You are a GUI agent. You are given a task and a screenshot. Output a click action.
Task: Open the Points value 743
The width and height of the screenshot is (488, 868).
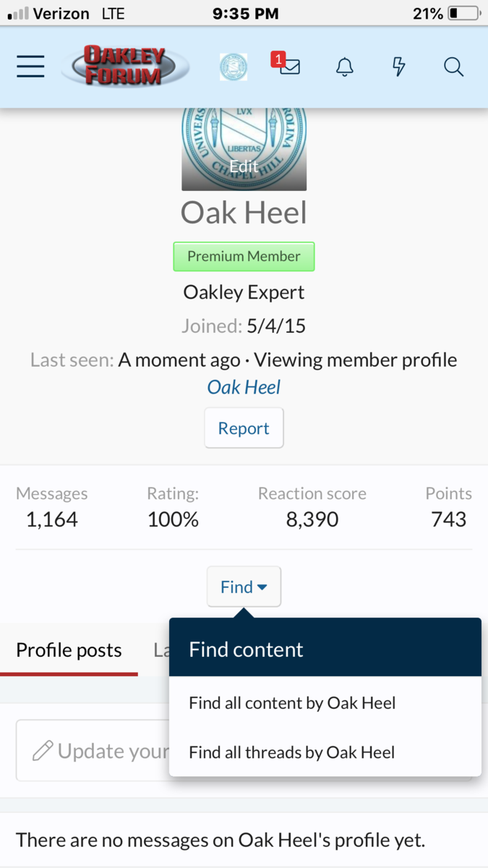point(448,519)
